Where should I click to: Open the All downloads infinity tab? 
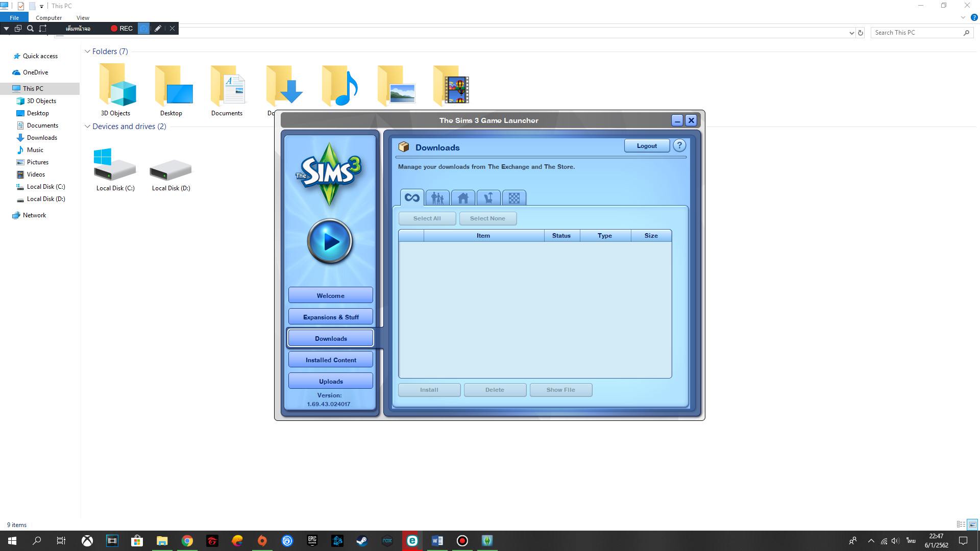point(412,197)
